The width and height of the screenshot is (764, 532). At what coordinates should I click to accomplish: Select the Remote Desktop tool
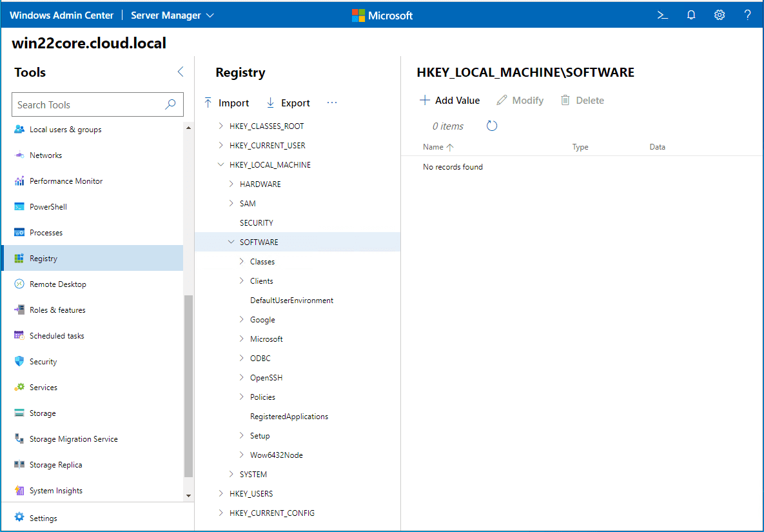(x=59, y=284)
